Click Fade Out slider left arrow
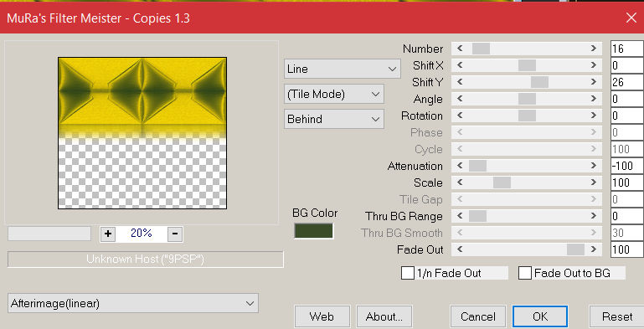This screenshot has height=329, width=644. click(460, 249)
